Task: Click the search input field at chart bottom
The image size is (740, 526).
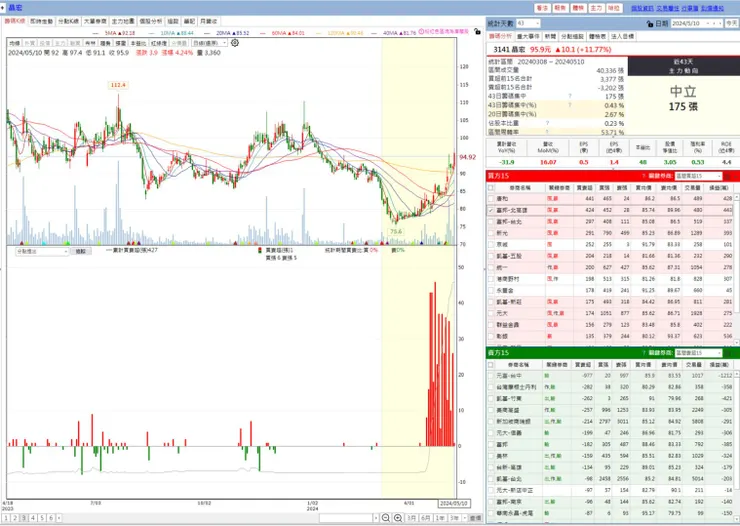Action: click(x=346, y=518)
